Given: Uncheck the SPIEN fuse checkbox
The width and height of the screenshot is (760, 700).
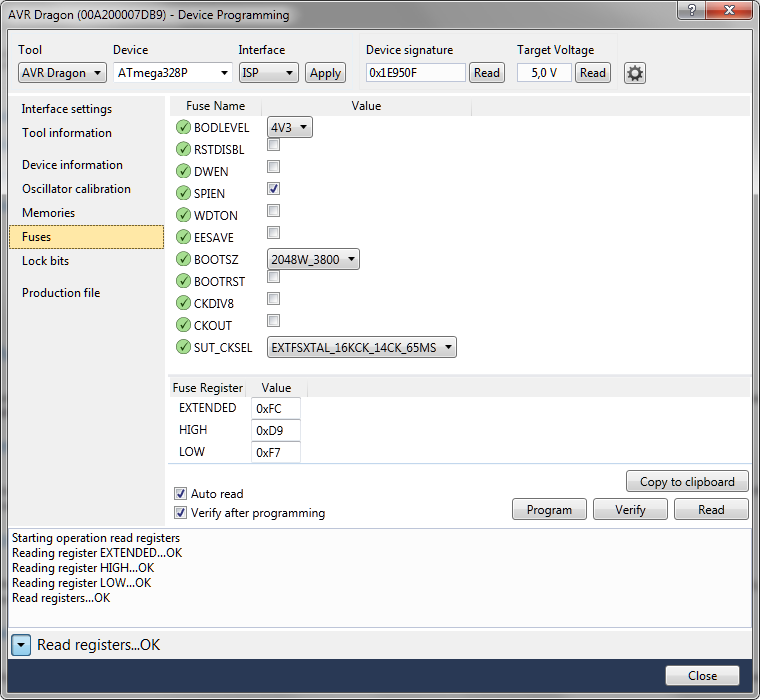Looking at the screenshot, I should (273, 189).
